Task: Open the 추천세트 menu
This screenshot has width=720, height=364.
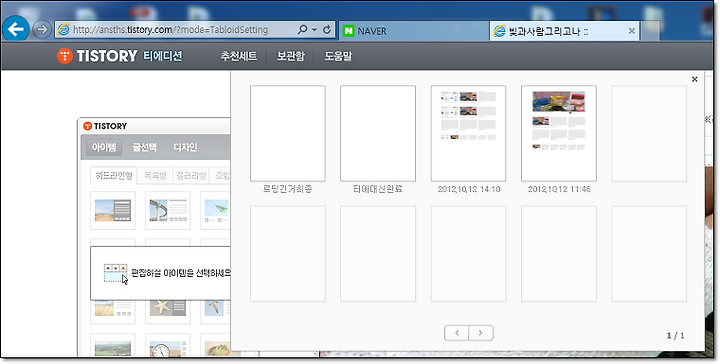Action: tap(238, 56)
